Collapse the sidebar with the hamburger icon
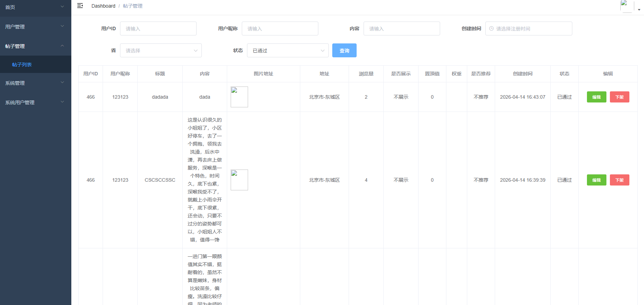 point(80,6)
